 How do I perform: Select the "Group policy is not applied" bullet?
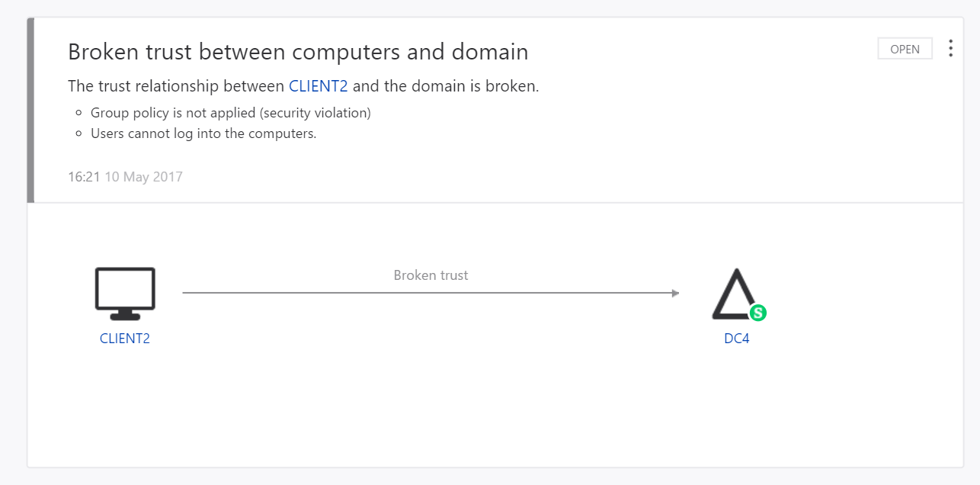tap(230, 113)
